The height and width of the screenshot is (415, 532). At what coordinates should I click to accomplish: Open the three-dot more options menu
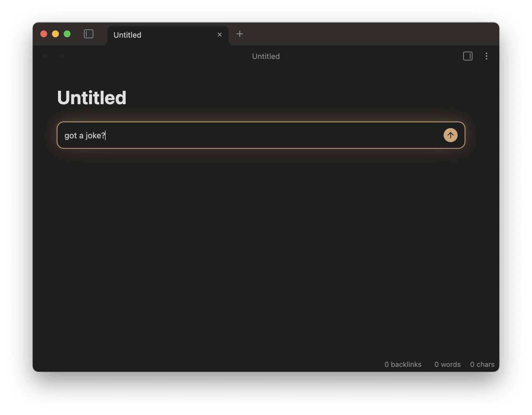(486, 56)
